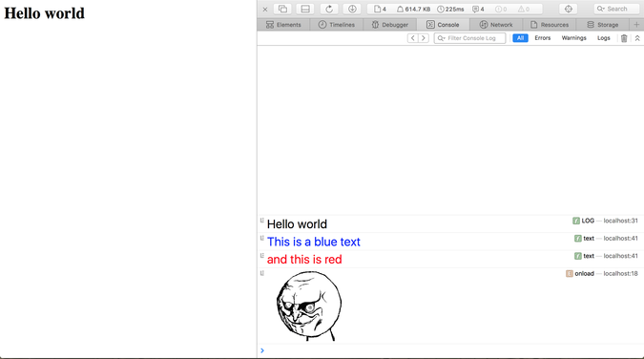Open the localhost:31 source link
Image resolution: width=644 pixels, height=359 pixels.
point(620,221)
